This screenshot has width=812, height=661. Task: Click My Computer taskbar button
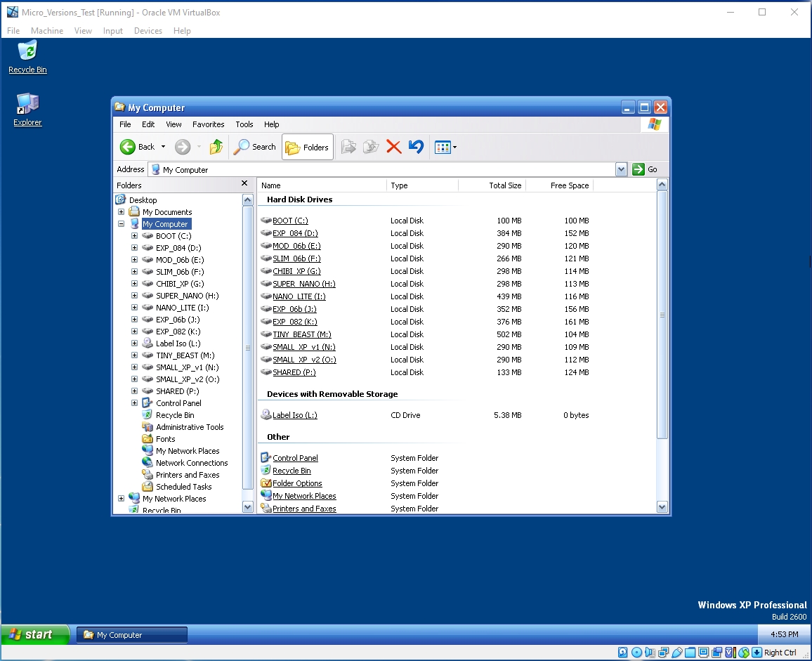[x=132, y=635]
